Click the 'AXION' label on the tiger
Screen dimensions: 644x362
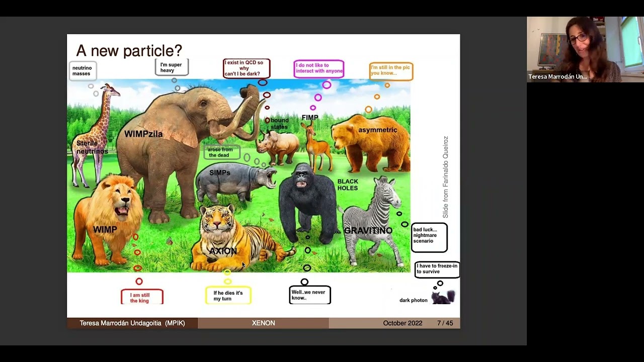pyautogui.click(x=223, y=251)
